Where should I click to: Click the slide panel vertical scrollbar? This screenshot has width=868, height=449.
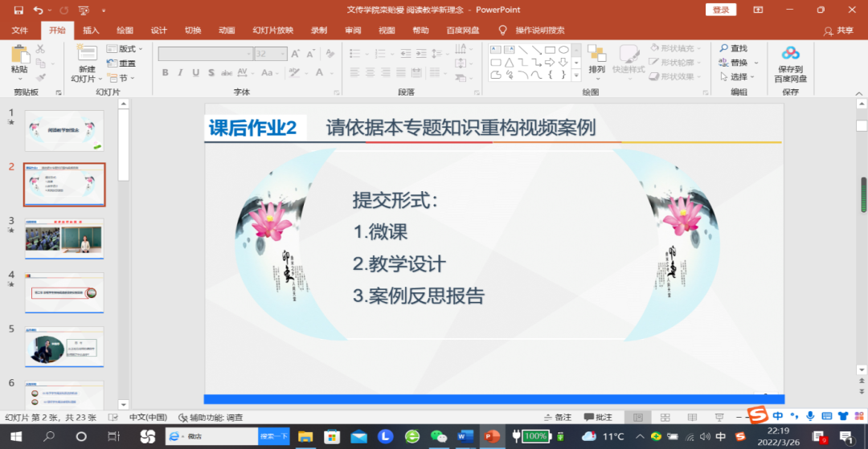pyautogui.click(x=123, y=145)
